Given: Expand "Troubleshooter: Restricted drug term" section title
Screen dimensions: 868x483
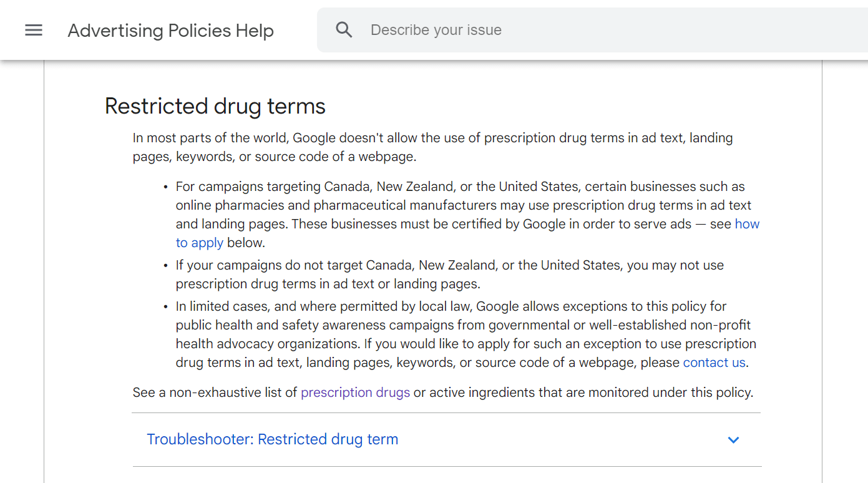Looking at the screenshot, I should (x=272, y=439).
